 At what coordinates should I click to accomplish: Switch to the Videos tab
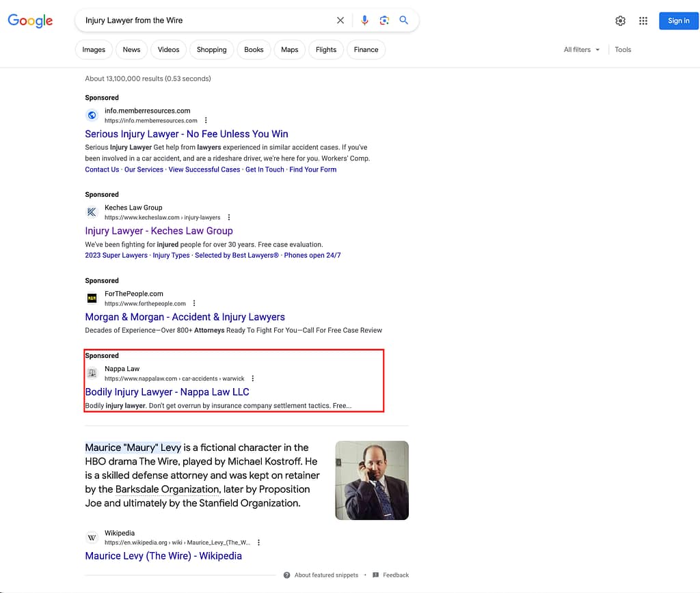pos(168,49)
